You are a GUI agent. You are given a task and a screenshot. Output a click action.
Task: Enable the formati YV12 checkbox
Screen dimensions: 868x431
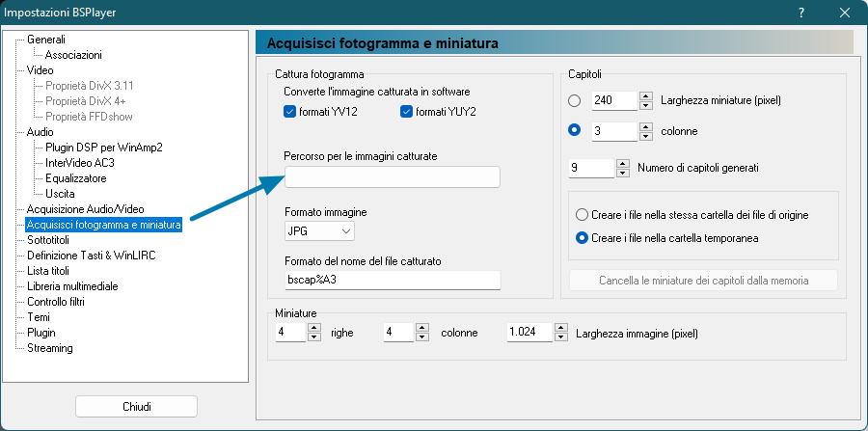[289, 112]
